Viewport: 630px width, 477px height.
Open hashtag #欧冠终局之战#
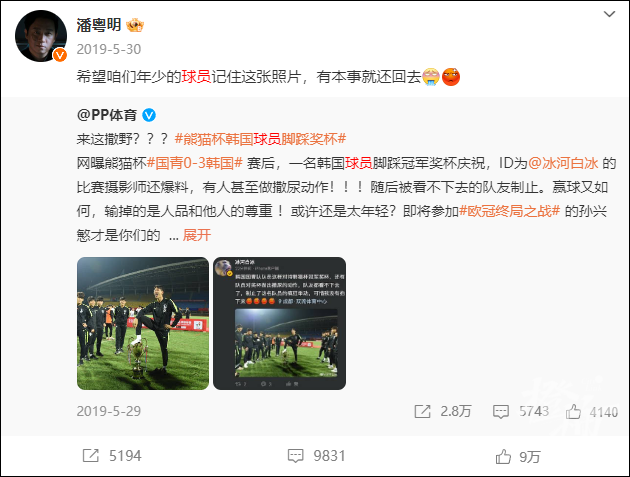509,211
